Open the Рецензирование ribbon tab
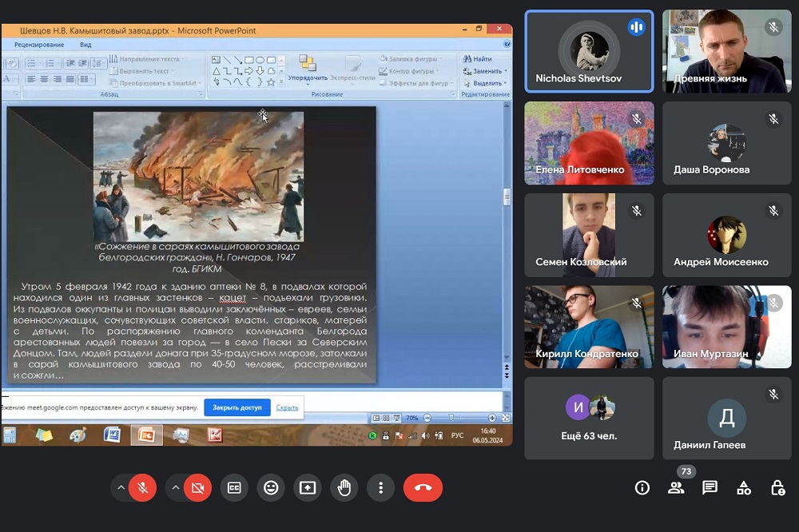Screen dimensions: 799x532 (39, 45)
